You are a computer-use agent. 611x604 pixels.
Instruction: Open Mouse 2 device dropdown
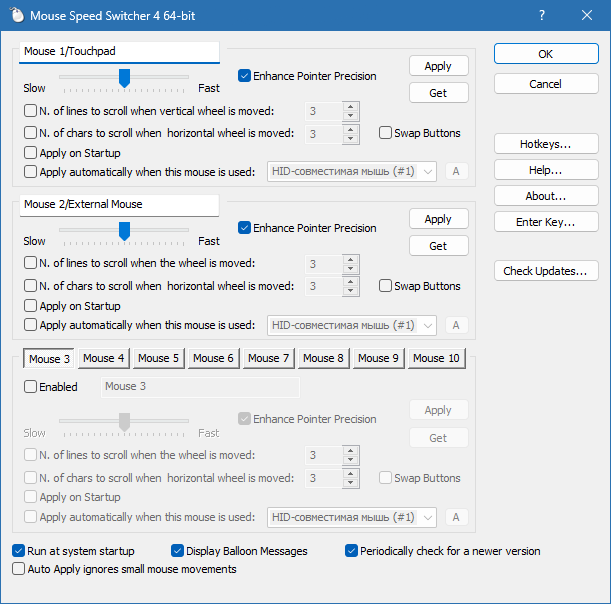352,325
